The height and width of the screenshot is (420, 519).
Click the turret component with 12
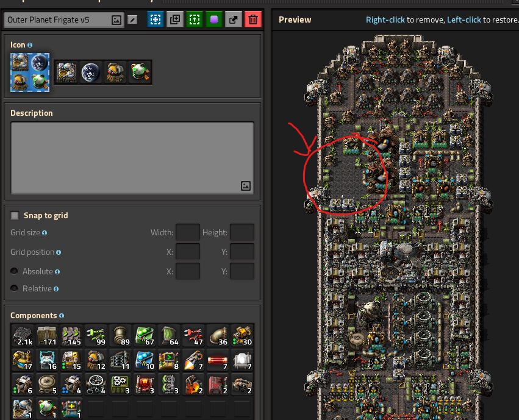96,360
